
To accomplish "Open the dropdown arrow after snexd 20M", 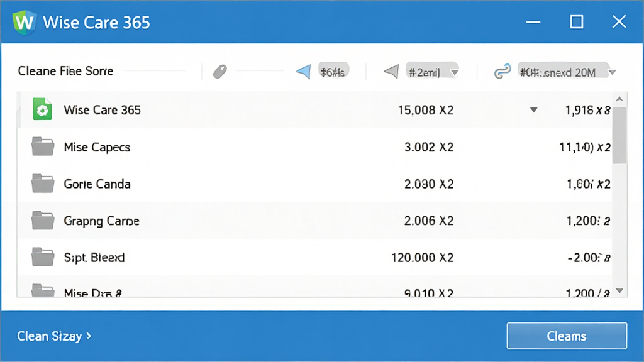I will point(612,72).
